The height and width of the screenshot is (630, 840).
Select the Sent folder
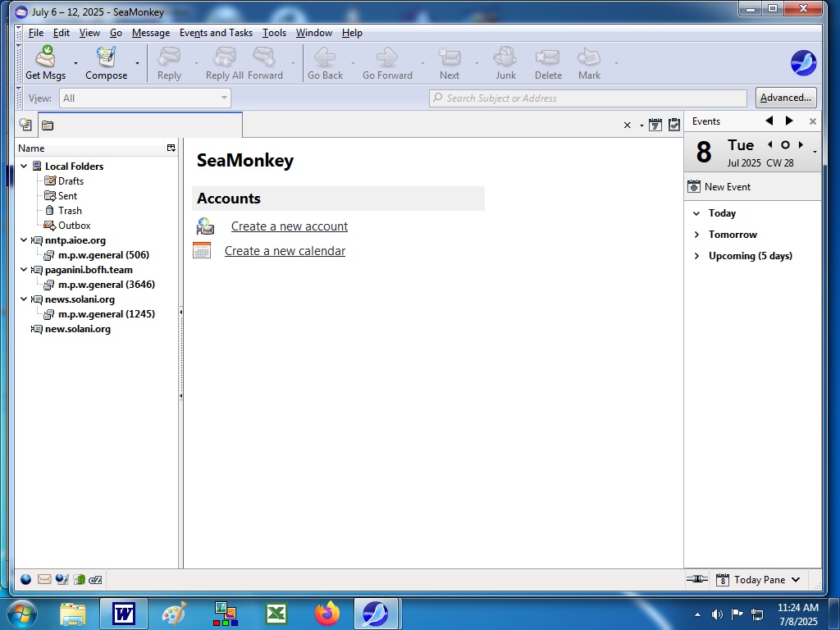pos(67,196)
